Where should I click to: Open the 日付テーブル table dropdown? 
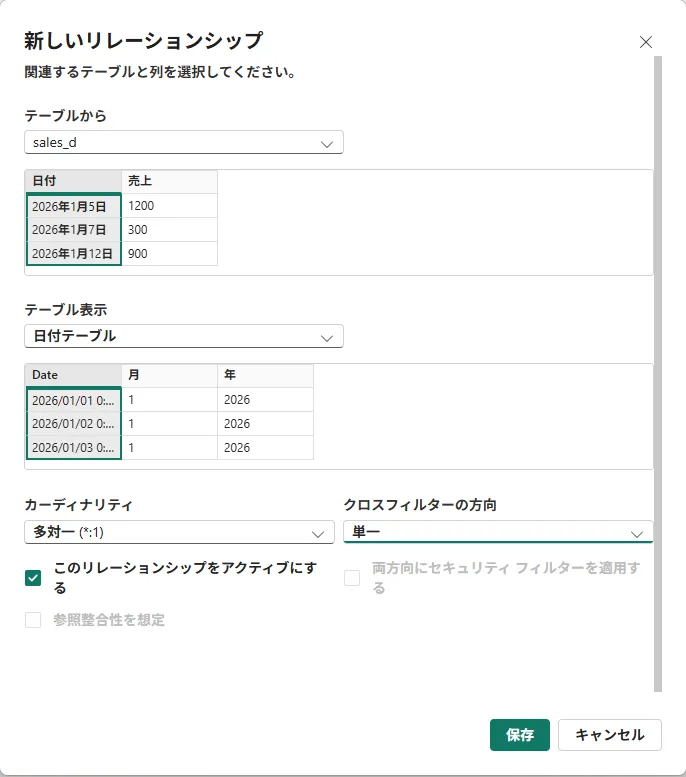[x=184, y=336]
